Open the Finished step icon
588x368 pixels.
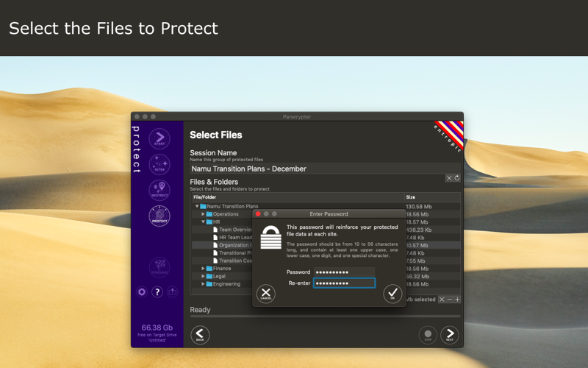click(159, 267)
